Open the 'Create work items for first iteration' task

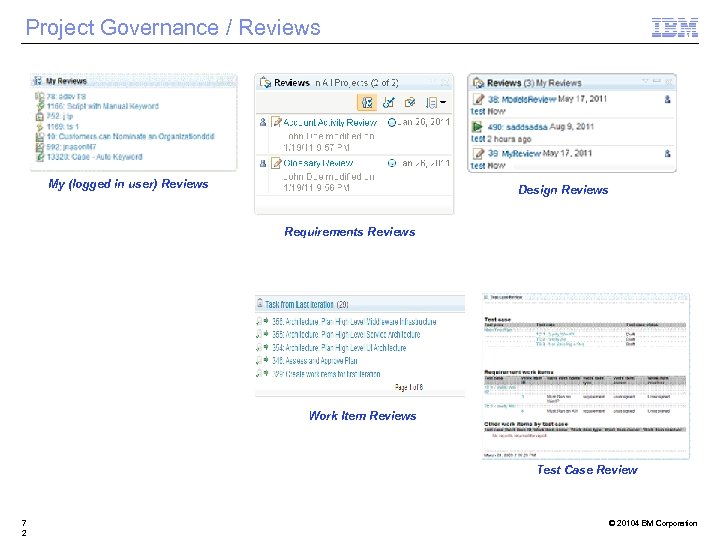(x=326, y=374)
